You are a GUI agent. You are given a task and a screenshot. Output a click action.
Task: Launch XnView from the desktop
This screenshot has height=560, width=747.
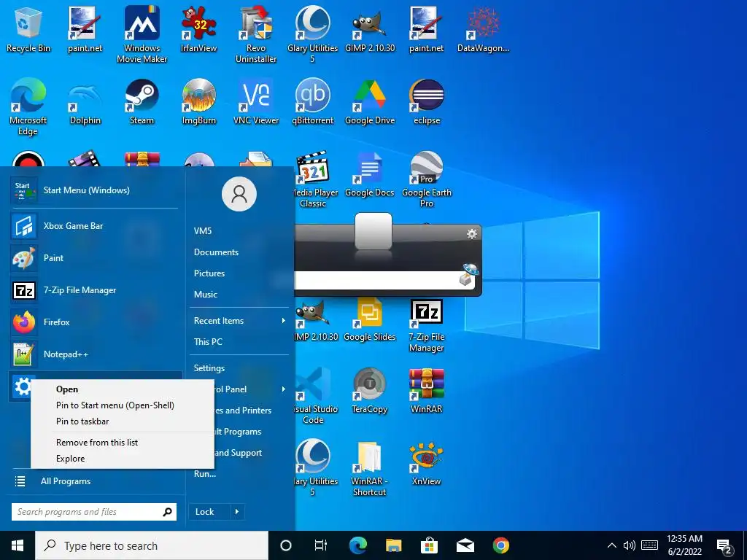(x=426, y=463)
